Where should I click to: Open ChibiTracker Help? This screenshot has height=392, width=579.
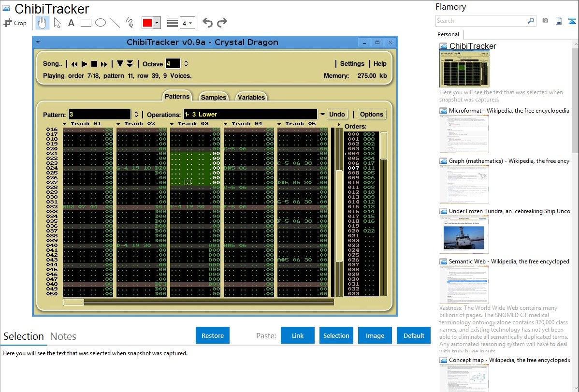tap(380, 63)
